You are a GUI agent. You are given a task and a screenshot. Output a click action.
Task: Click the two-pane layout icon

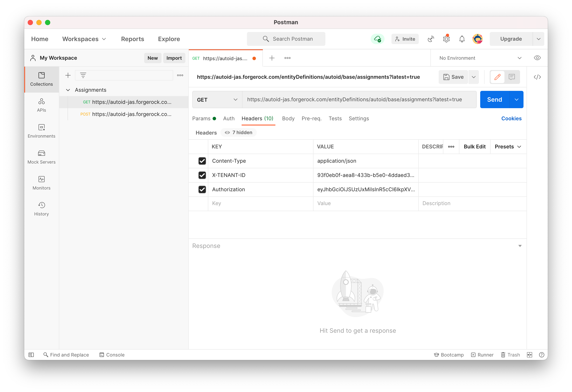tap(529, 355)
